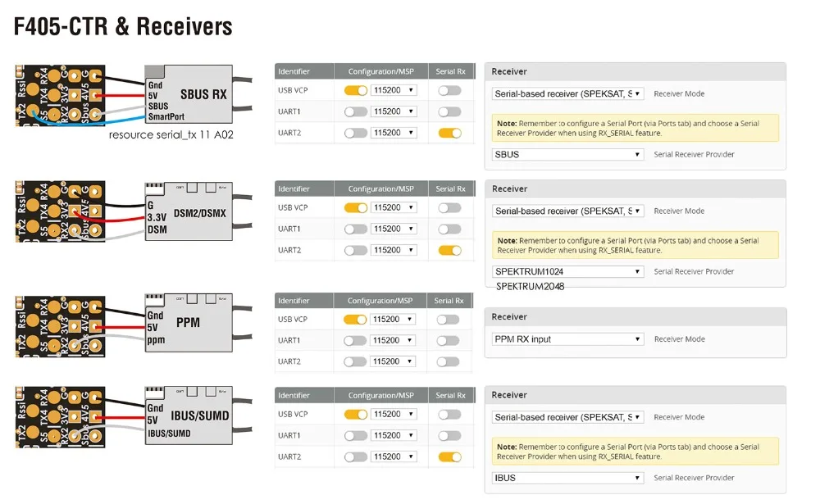Click the PPM receiver diagram
Image resolution: width=820 pixels, height=504 pixels.
tap(189, 323)
